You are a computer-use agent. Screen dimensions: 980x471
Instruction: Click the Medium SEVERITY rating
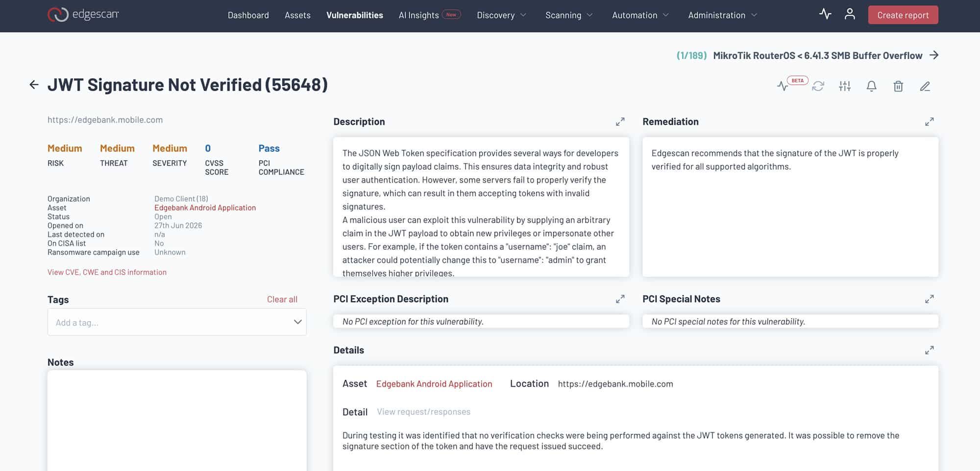[170, 148]
